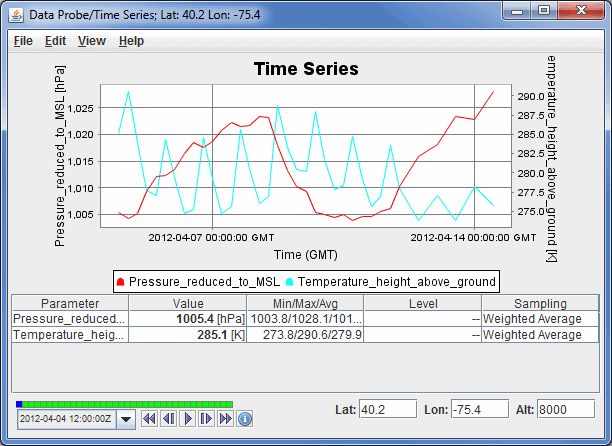
Task: Click Weighted Average in the Temperature row
Action: (540, 335)
